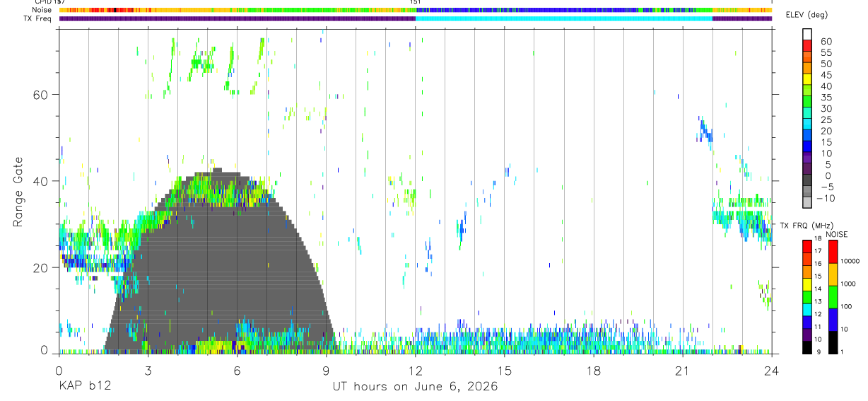Click the '151' CPID value at 12 UT
Image resolution: width=868 pixels, height=401 pixels.
point(416,2)
